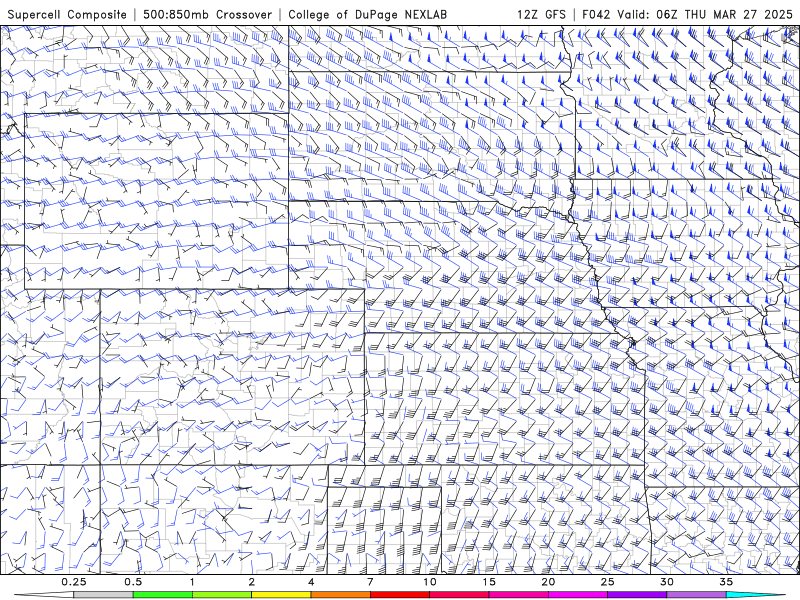Click the 'Supercell Composite' title text

pos(67,14)
